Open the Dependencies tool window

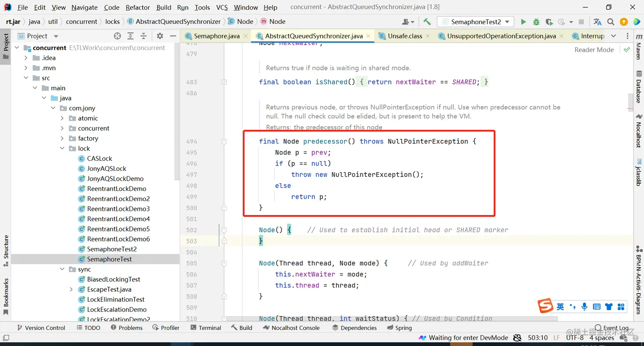[x=354, y=328]
